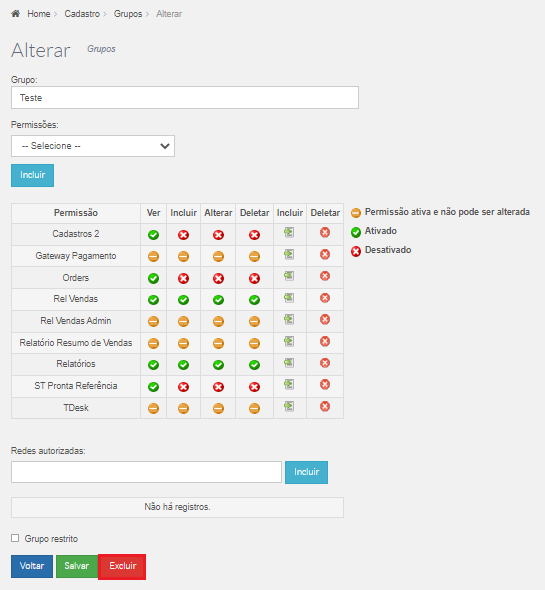Viewport: 545px width, 590px height.
Task: Click the Deletar icon for Gateway Pagamento
Action: pyautogui.click(x=325, y=254)
